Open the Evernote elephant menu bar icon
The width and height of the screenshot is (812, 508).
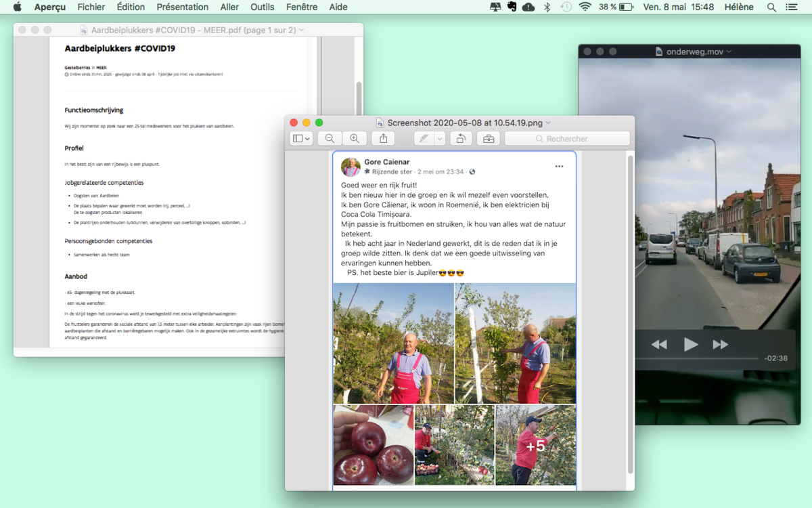(512, 7)
